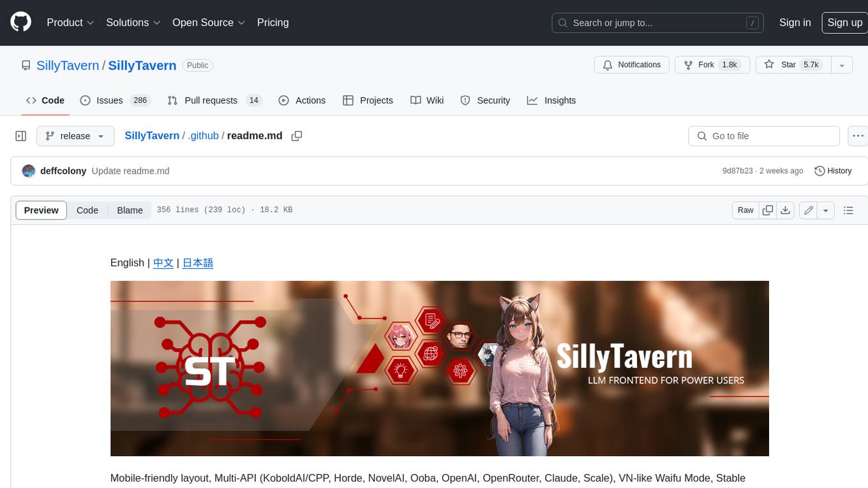Image resolution: width=868 pixels, height=488 pixels.
Task: Open the star lists dropdown arrow
Action: [x=842, y=65]
